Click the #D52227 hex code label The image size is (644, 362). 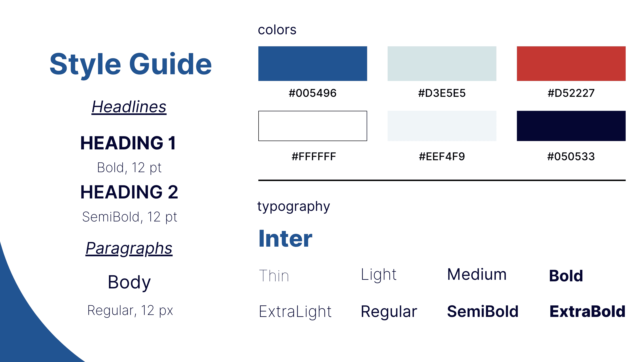571,93
